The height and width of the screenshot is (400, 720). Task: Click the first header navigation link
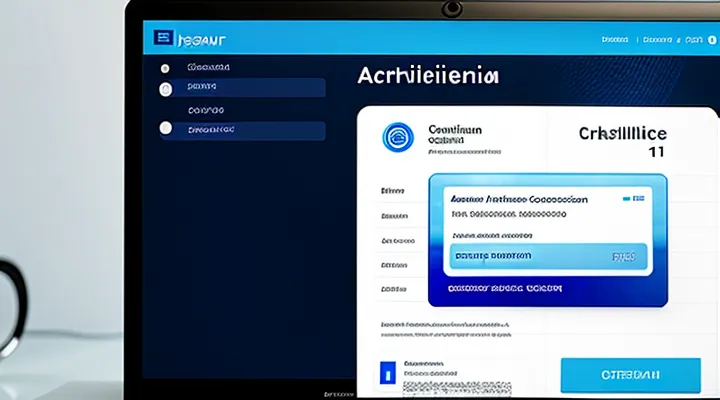pos(615,41)
